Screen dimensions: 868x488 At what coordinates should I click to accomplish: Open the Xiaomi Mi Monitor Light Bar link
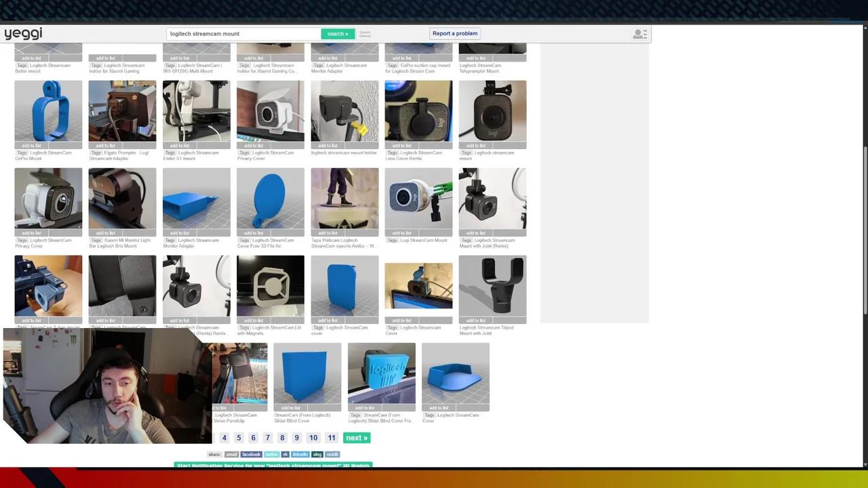120,243
